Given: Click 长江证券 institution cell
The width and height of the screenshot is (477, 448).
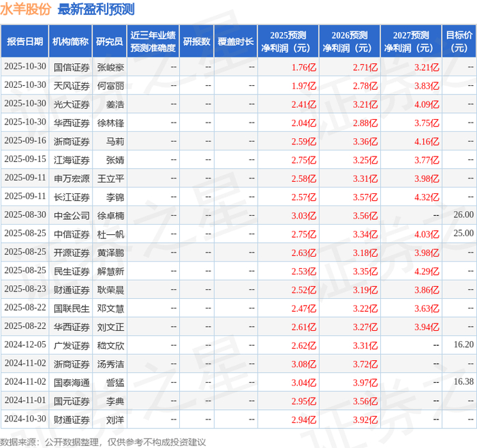Looking at the screenshot, I should click(72, 197).
